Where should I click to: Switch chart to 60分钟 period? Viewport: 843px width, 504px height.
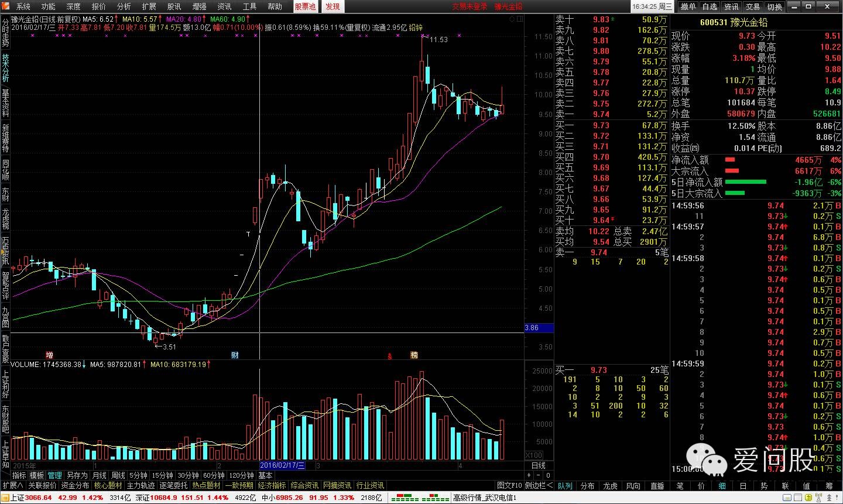point(214,475)
